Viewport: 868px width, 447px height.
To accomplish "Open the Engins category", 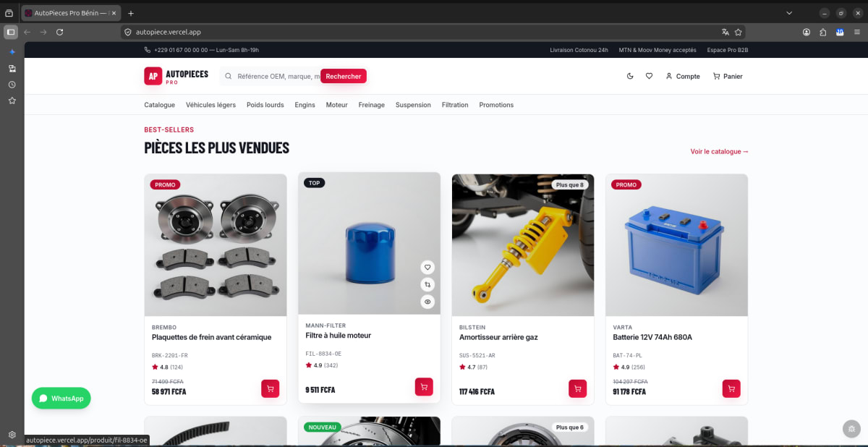I will (x=305, y=105).
